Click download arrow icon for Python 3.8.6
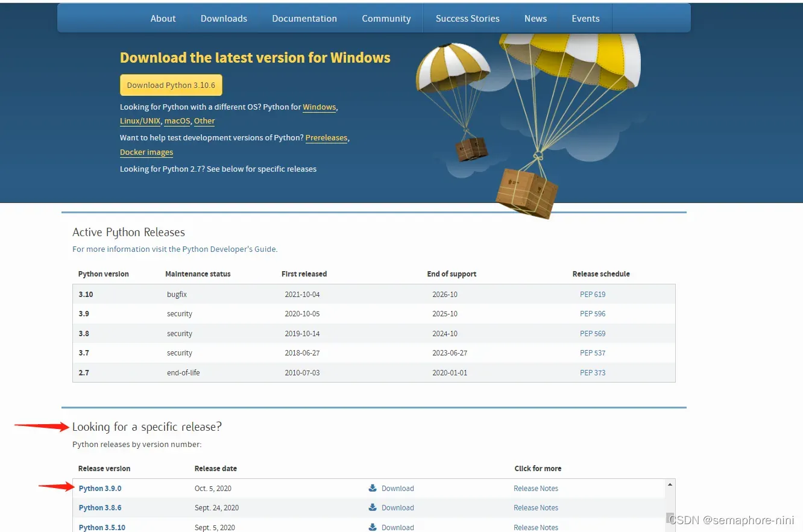The image size is (803, 532). (373, 507)
